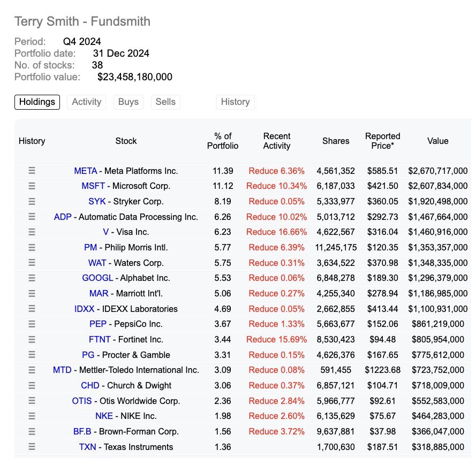Open the History tab button

(235, 102)
